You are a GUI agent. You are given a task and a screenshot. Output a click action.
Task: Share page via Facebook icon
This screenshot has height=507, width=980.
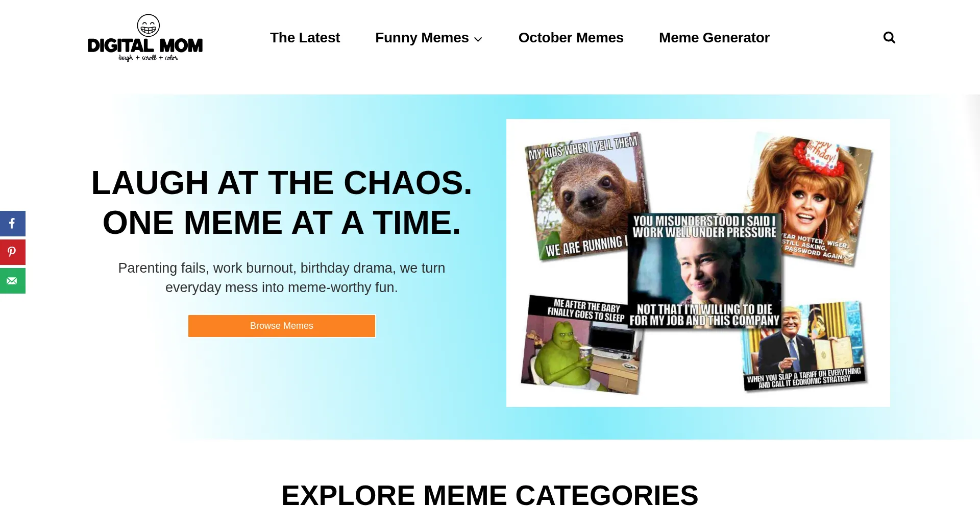pos(12,224)
